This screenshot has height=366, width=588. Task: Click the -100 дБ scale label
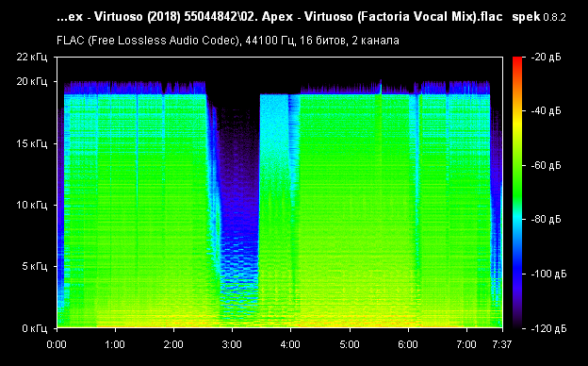[x=548, y=274]
